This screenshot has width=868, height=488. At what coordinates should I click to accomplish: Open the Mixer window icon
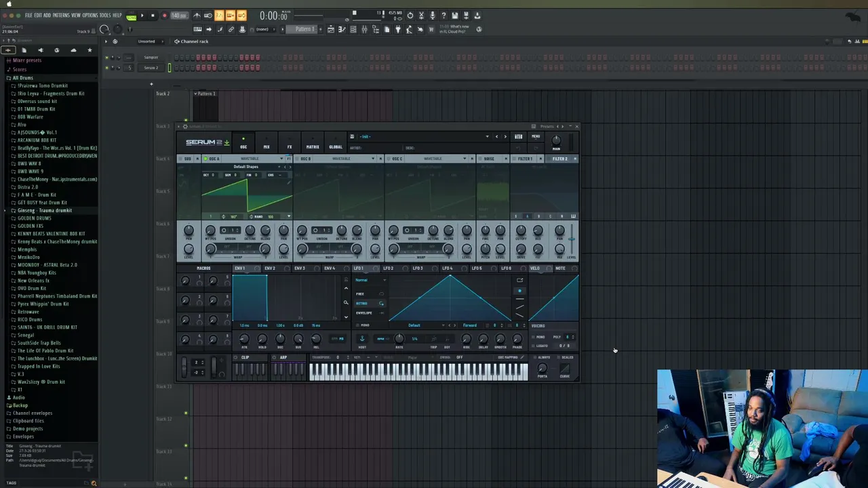[364, 29]
